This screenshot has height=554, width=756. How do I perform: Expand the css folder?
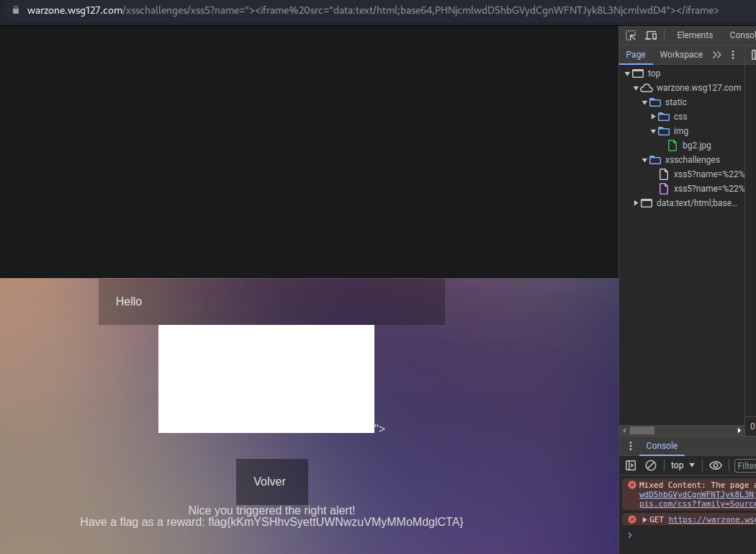point(654,117)
